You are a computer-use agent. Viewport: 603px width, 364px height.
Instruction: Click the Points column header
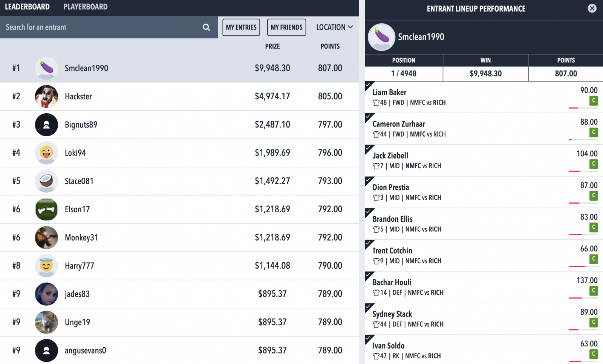(x=330, y=46)
